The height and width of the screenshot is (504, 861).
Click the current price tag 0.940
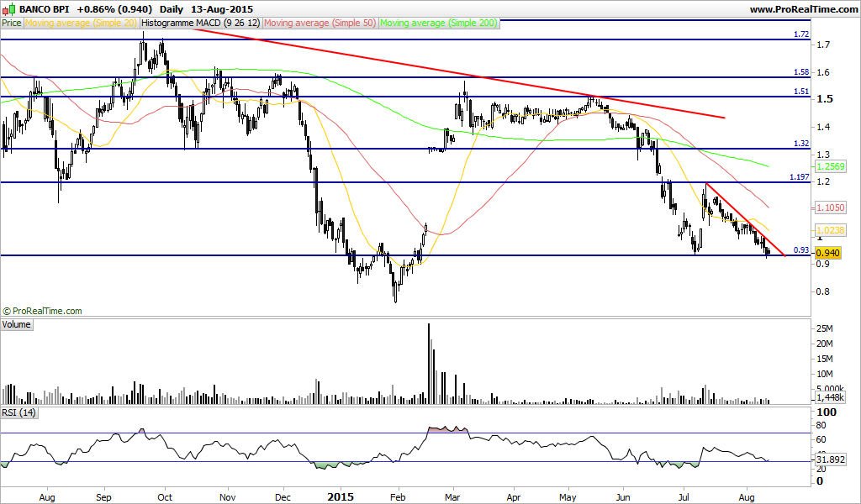tap(828, 253)
